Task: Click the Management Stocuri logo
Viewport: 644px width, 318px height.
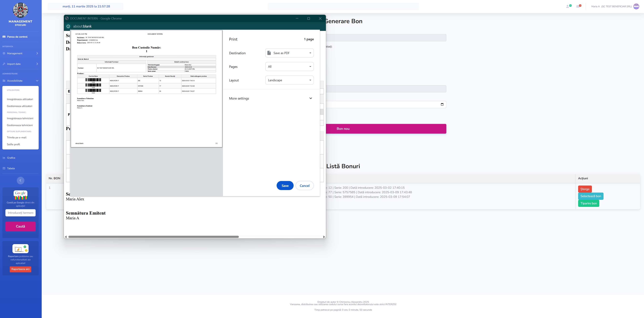Action: 20,10
